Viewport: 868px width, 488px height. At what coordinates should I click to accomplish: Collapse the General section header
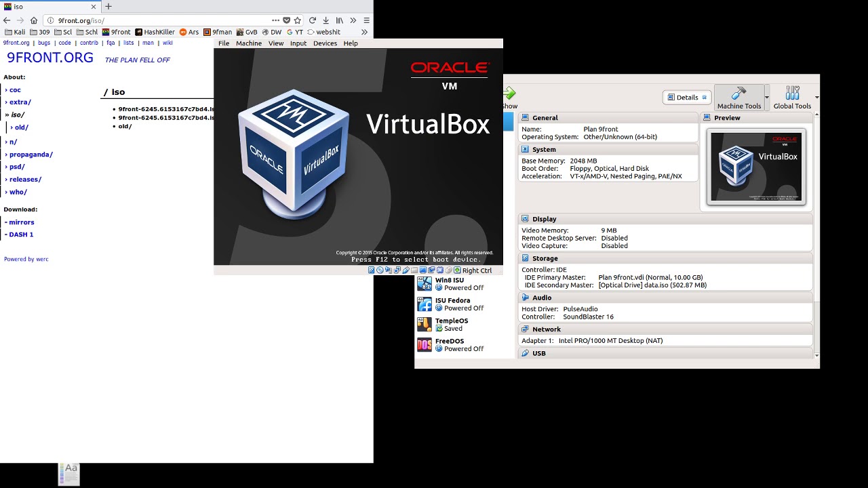point(608,118)
